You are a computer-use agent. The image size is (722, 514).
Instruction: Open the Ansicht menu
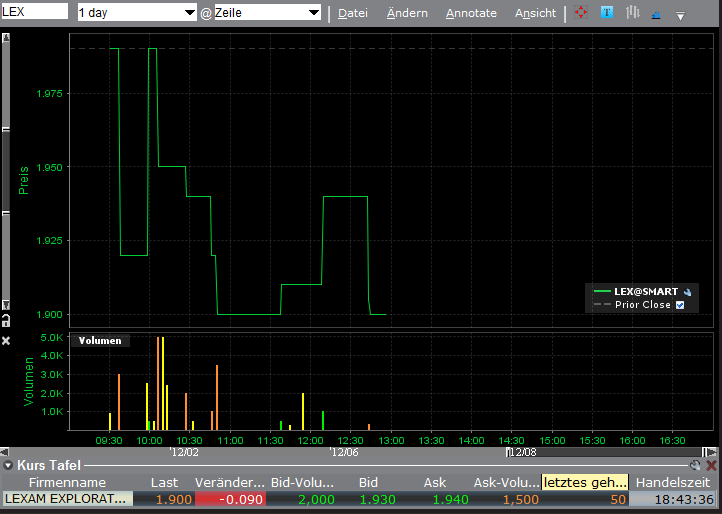coord(535,13)
